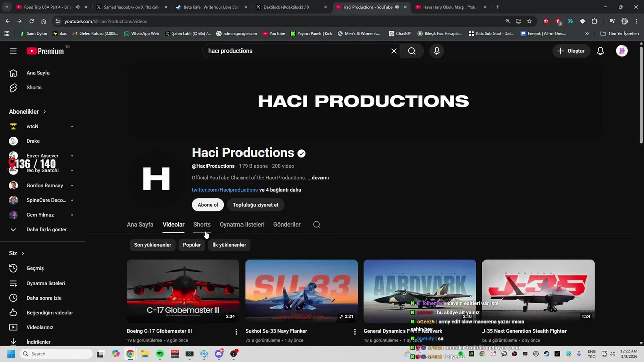The height and width of the screenshot is (362, 644).
Task: Switch to Beta Kafe browser tab
Action: click(x=210, y=7)
